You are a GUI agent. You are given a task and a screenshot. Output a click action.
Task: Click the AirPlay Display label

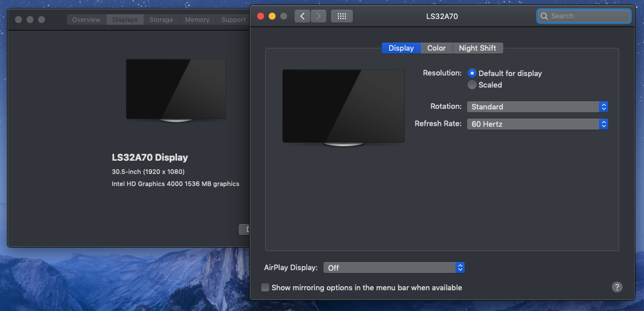point(291,267)
